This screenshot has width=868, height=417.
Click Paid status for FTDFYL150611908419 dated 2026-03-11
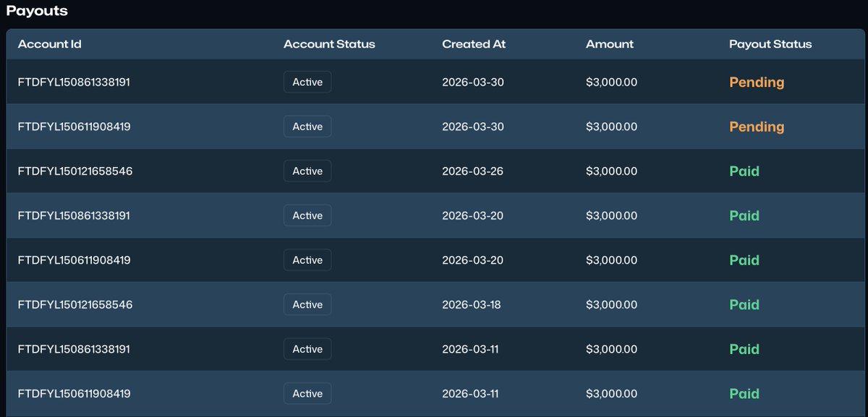click(744, 393)
